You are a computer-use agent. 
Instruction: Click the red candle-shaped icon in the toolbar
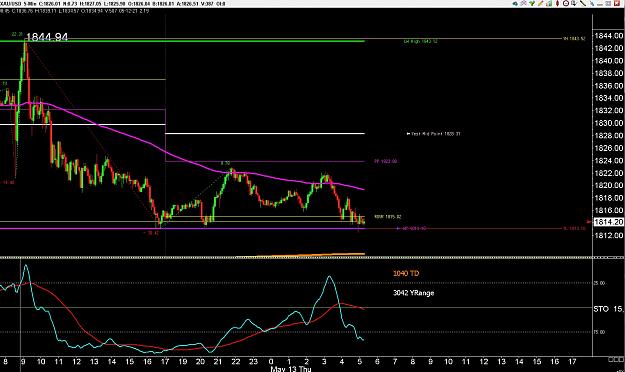557,3
